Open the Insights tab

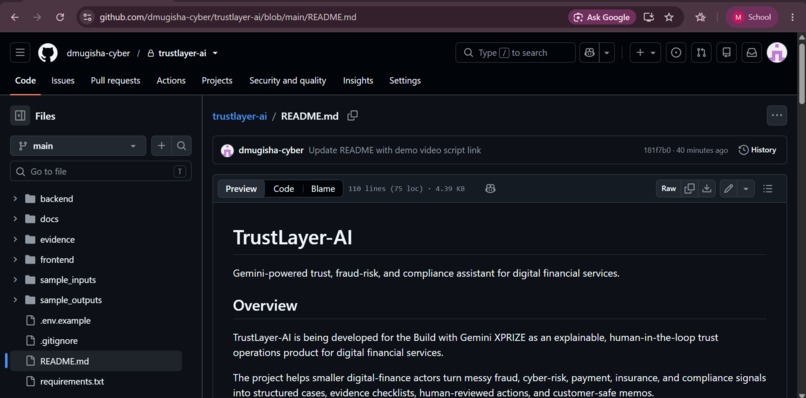(358, 81)
